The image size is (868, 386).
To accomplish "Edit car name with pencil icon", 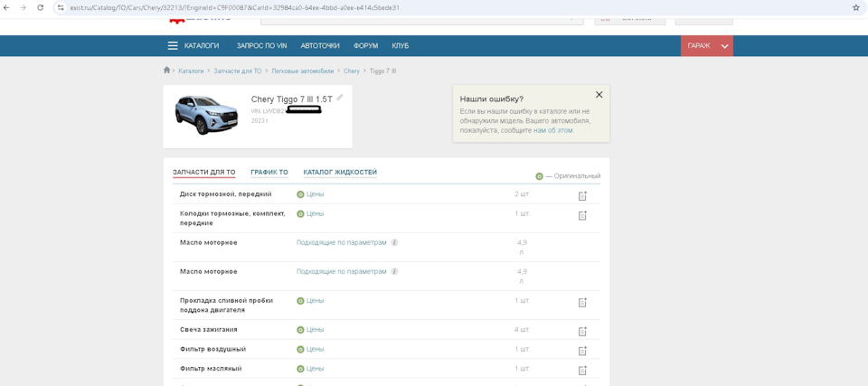I will 340,98.
